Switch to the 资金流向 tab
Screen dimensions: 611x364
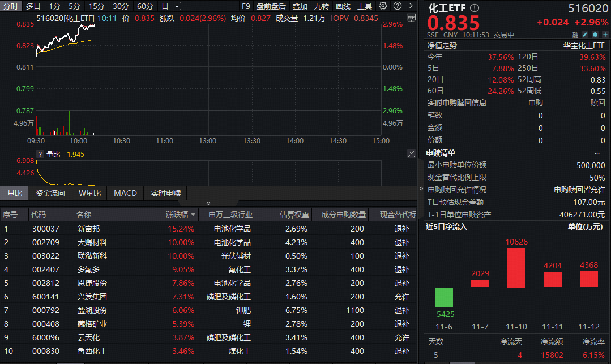50,193
